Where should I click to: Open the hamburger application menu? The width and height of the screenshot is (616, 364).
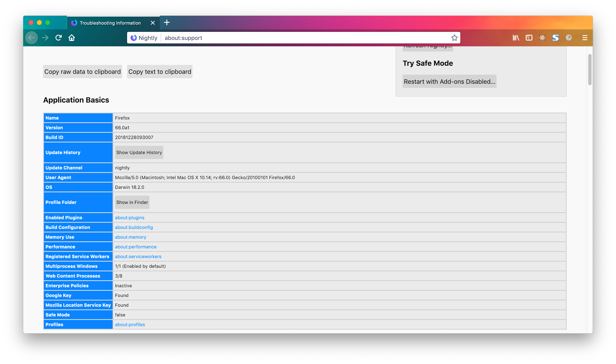point(585,38)
